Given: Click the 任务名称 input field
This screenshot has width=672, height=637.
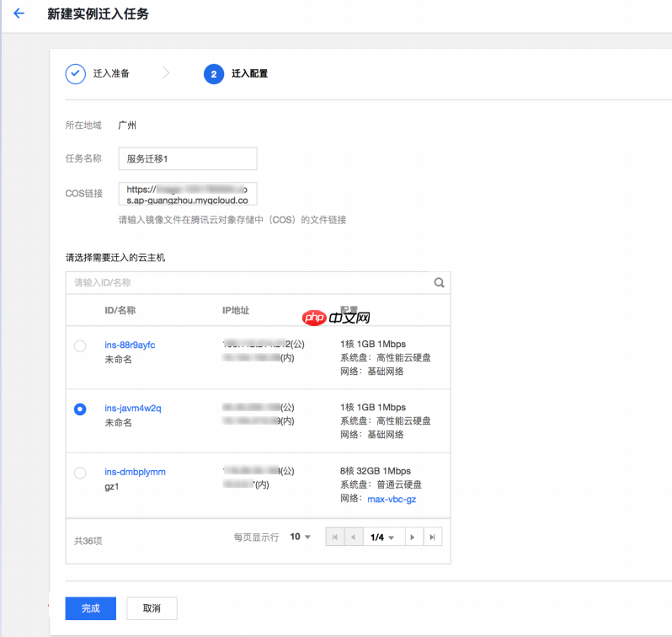Looking at the screenshot, I should [x=188, y=158].
